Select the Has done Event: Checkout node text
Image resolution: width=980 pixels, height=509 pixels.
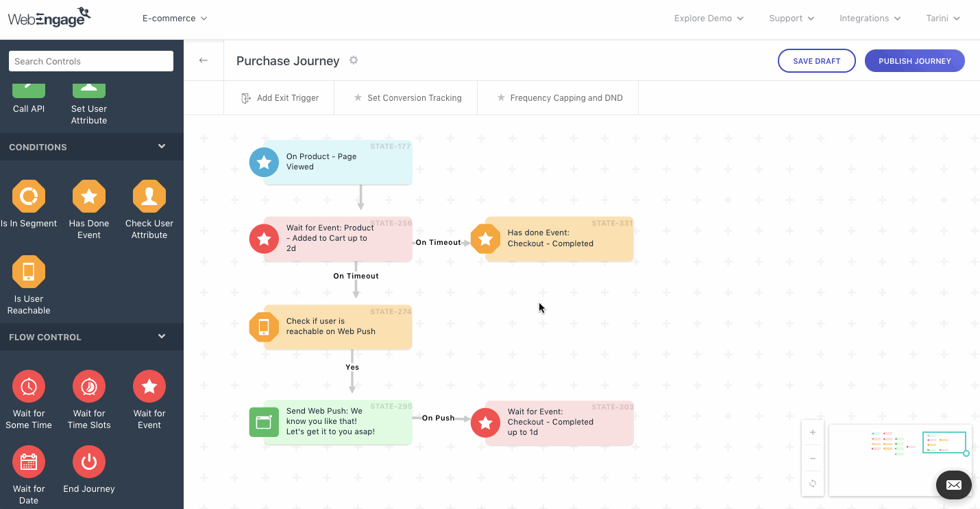(550, 238)
